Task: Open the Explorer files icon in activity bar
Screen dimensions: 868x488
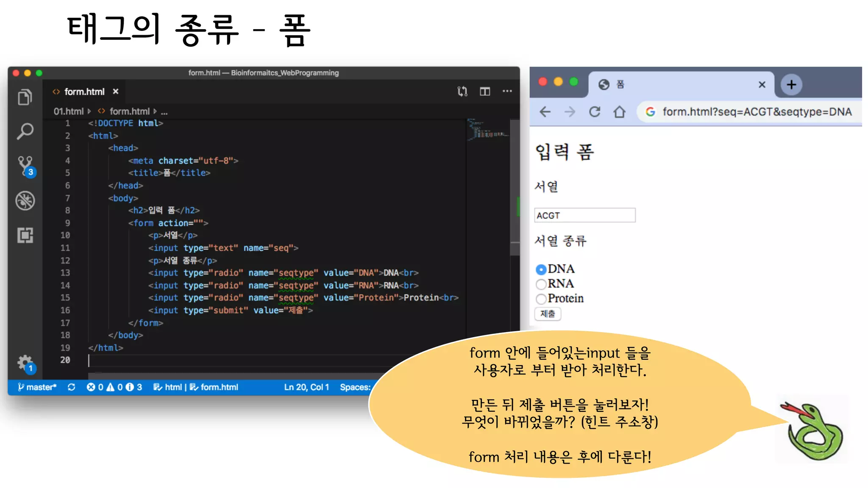Action: coord(25,97)
